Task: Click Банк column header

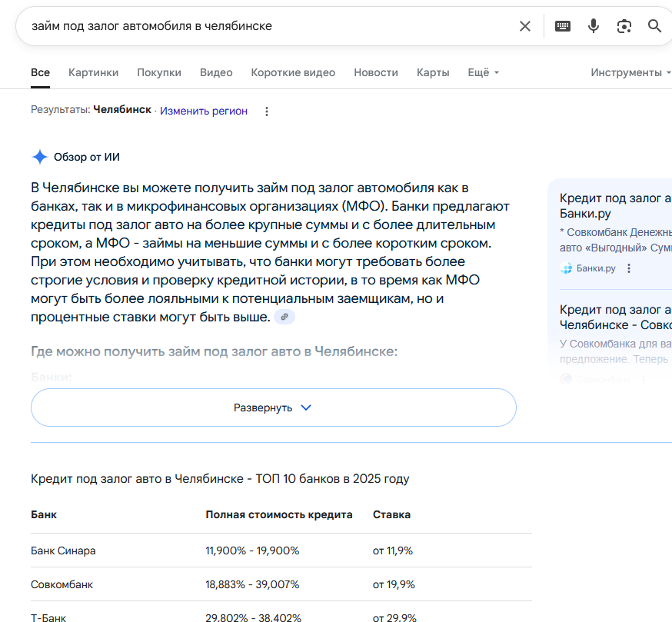Action: (x=44, y=514)
